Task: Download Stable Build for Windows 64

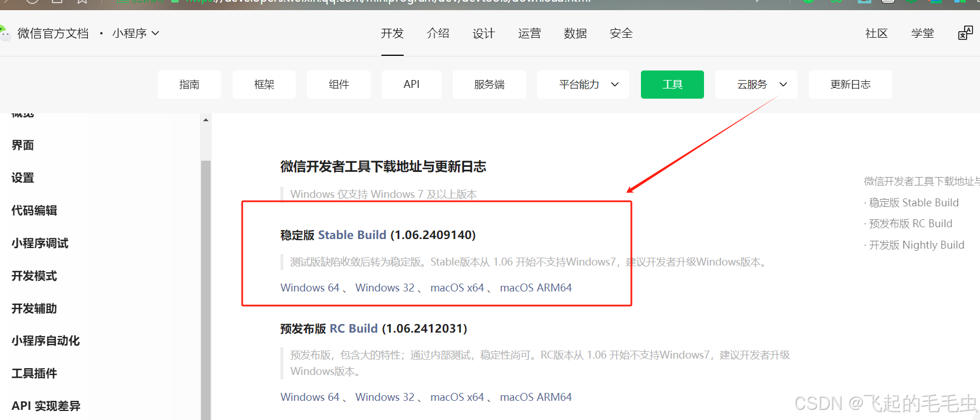Action: tap(310, 288)
